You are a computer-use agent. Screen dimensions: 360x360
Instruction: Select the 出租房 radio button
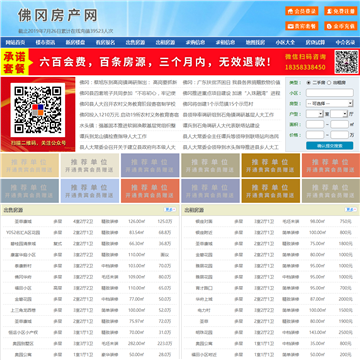click(329, 83)
